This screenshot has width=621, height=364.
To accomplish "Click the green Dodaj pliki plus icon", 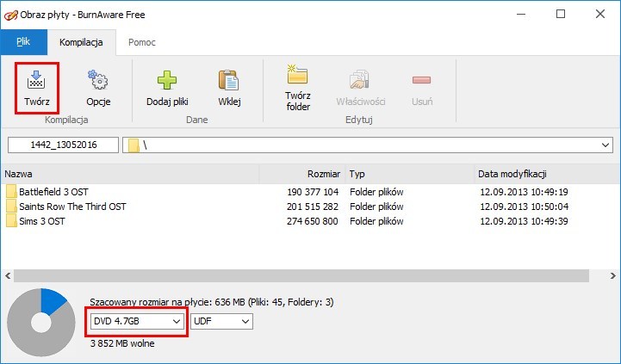I will [x=167, y=80].
